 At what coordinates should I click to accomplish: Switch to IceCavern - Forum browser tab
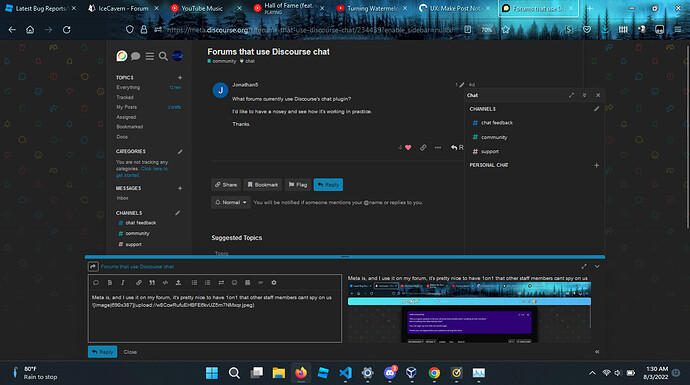[123, 8]
